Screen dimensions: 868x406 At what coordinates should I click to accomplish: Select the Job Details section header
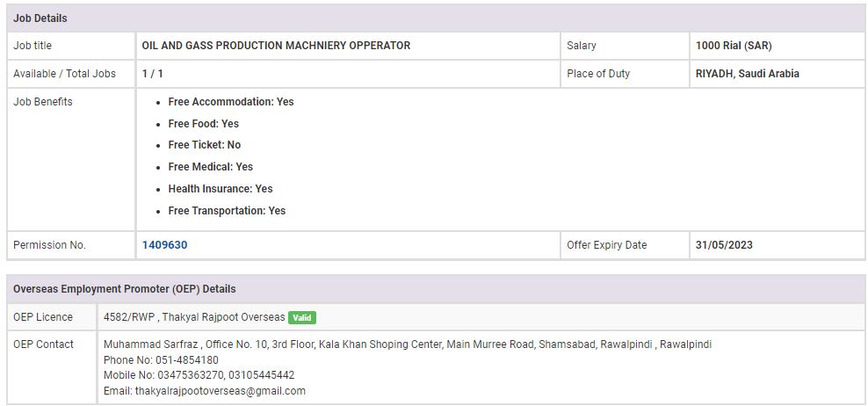pos(40,18)
